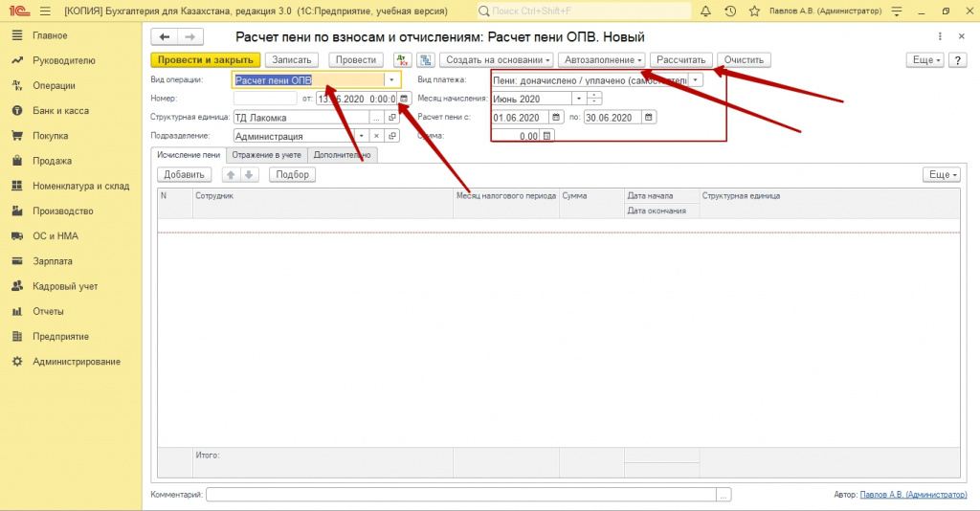The width and height of the screenshot is (980, 511).
Task: Open Руководителю section
Action: (x=64, y=60)
